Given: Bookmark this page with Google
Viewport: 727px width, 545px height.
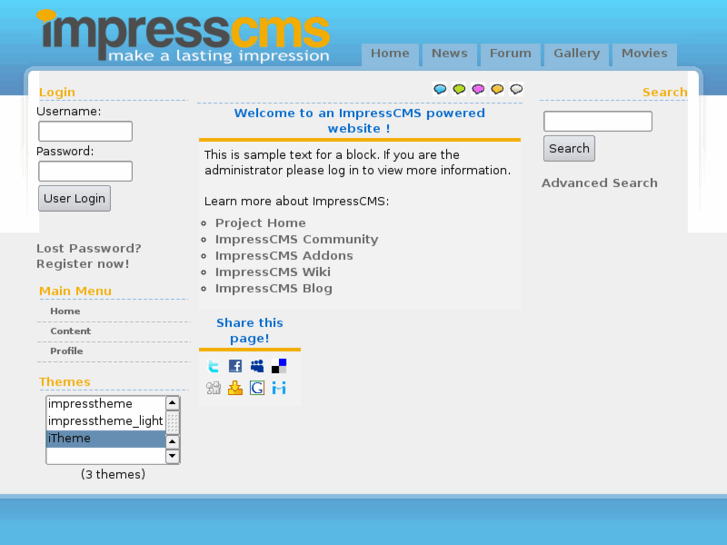Looking at the screenshot, I should pyautogui.click(x=257, y=388).
